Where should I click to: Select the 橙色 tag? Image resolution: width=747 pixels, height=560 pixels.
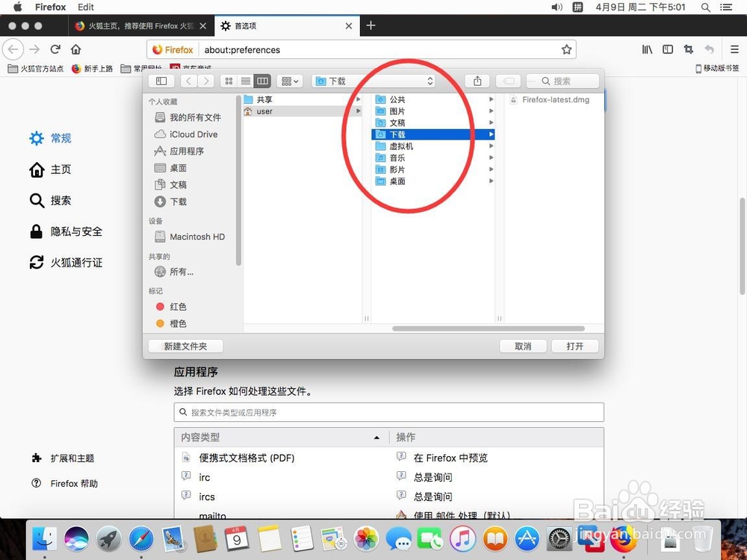(171, 323)
